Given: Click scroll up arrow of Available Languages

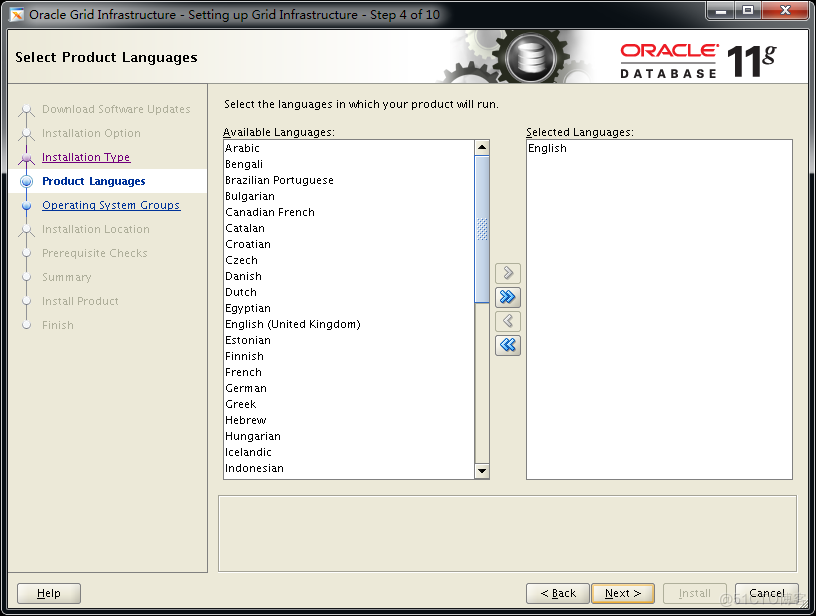Looking at the screenshot, I should tap(482, 148).
